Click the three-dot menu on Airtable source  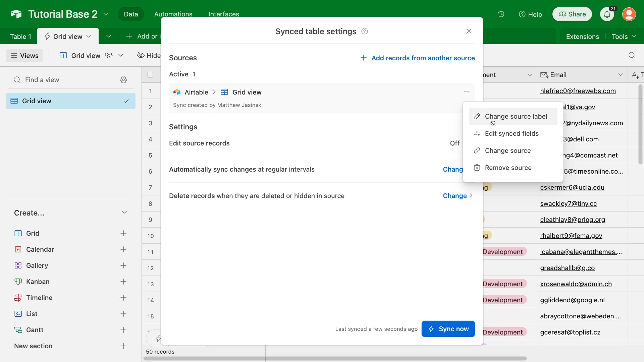pyautogui.click(x=467, y=91)
